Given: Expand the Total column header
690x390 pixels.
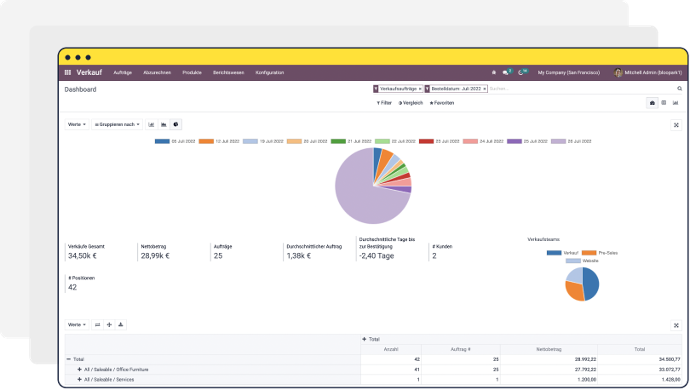Looking at the screenshot, I should (x=371, y=339).
